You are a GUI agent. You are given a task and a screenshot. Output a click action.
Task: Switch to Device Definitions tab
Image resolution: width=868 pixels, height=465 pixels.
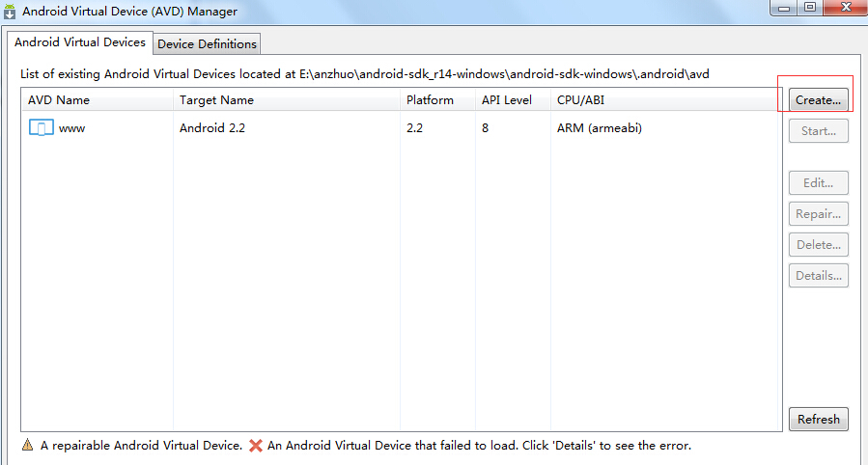pyautogui.click(x=207, y=44)
